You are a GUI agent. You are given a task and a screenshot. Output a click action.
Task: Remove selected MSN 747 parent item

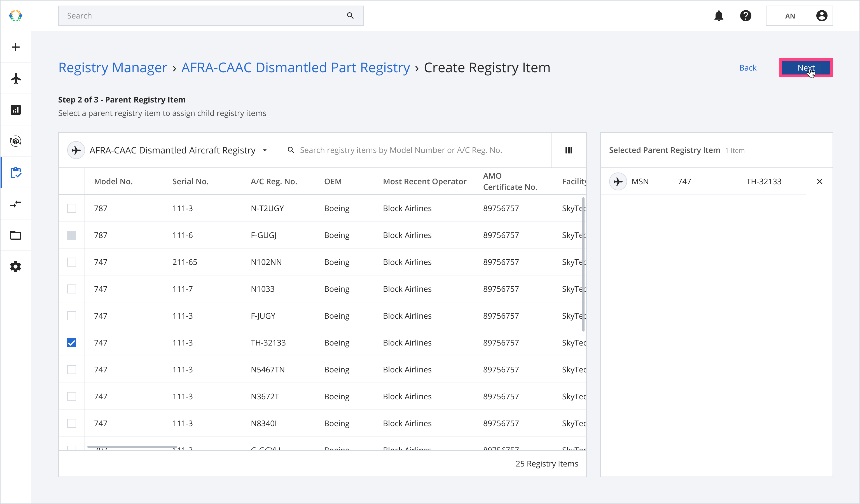point(819,181)
